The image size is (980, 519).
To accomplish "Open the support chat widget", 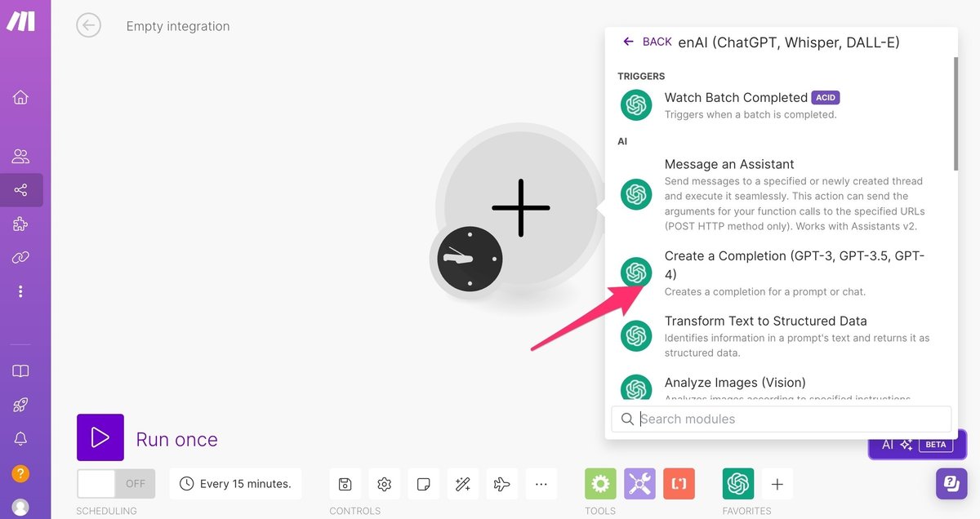I will [x=951, y=484].
